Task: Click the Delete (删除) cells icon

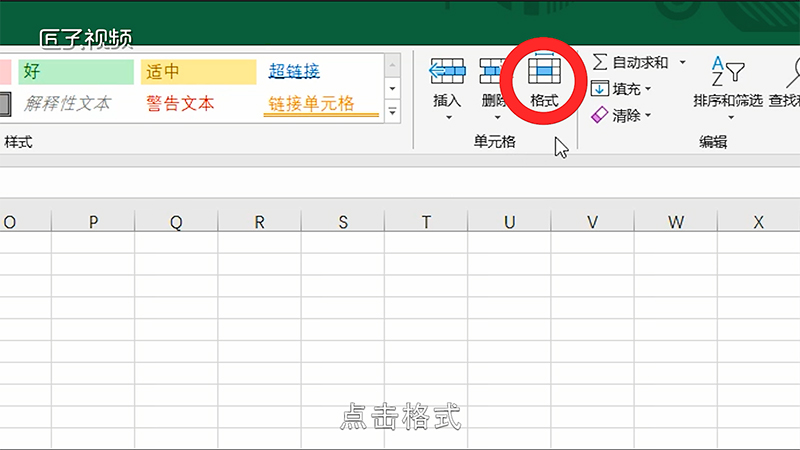Action: [494, 70]
